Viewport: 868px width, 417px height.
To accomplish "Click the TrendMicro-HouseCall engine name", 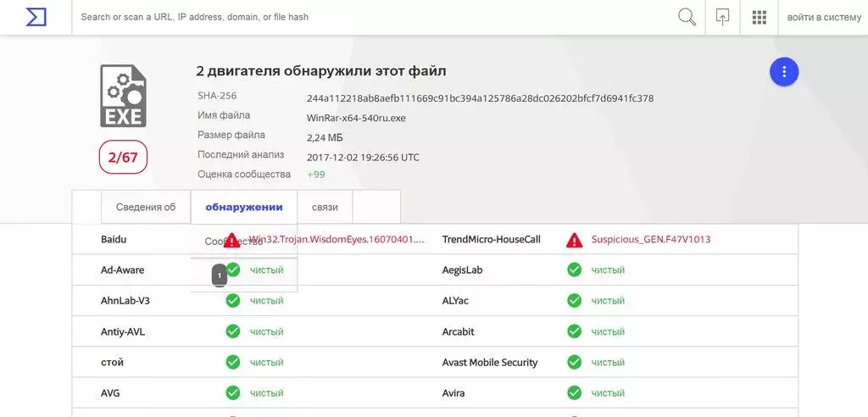I will (x=492, y=240).
